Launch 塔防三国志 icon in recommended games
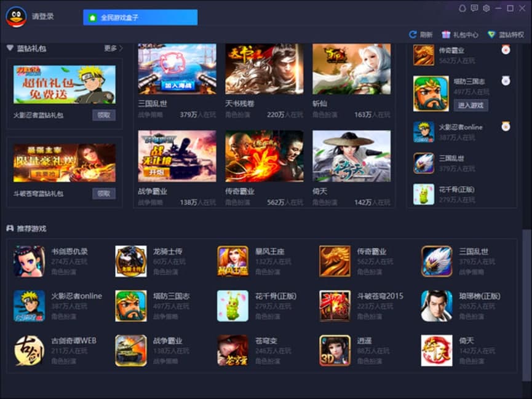Image resolution: width=532 pixels, height=399 pixels. pyautogui.click(x=131, y=306)
